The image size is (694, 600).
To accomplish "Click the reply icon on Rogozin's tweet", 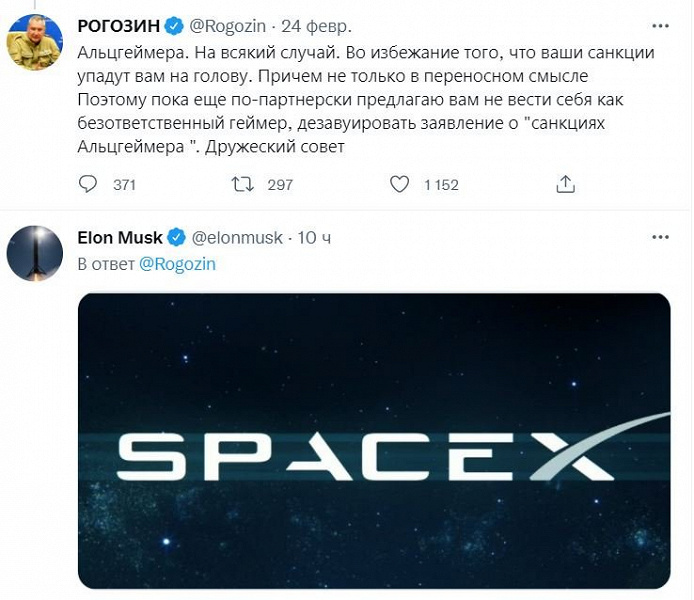I will (88, 184).
